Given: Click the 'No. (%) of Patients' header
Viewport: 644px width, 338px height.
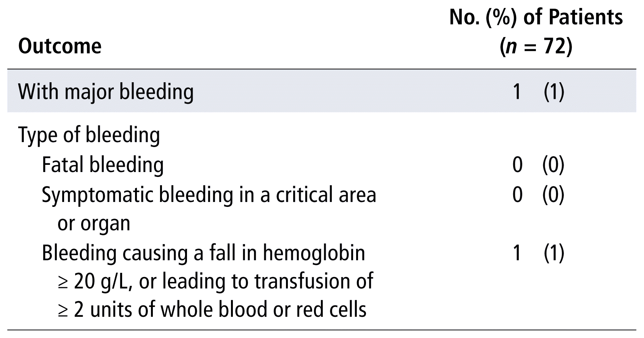Looking at the screenshot, I should [x=536, y=17].
